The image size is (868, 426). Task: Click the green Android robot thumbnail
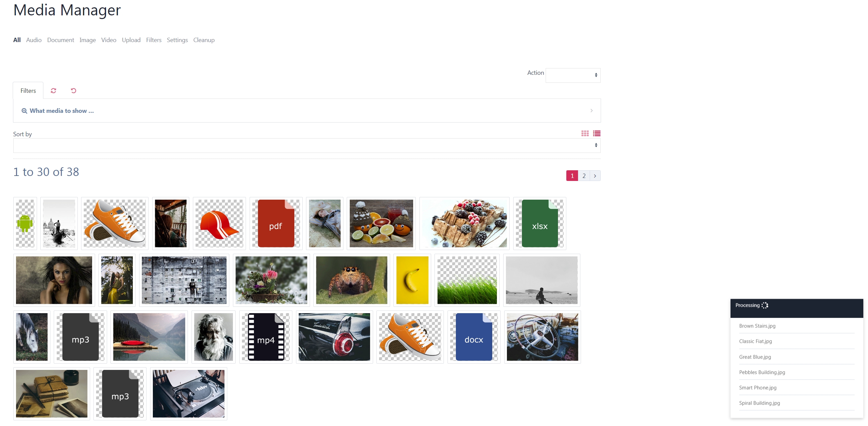click(x=25, y=223)
